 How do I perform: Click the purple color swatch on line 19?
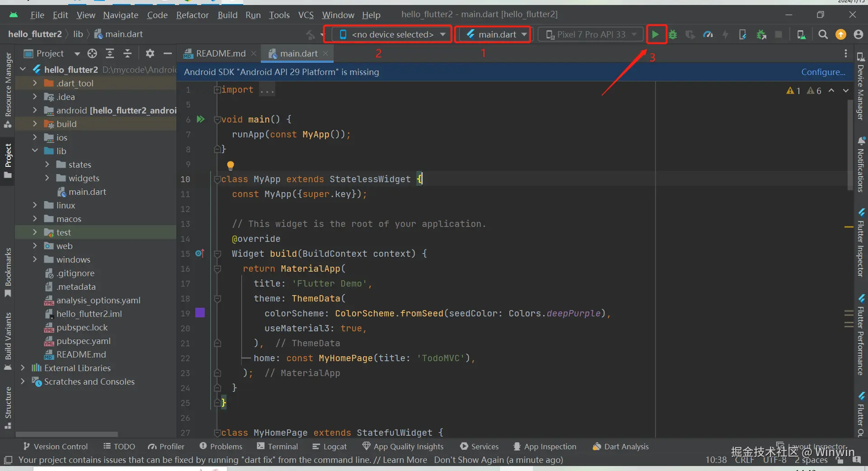[200, 313]
